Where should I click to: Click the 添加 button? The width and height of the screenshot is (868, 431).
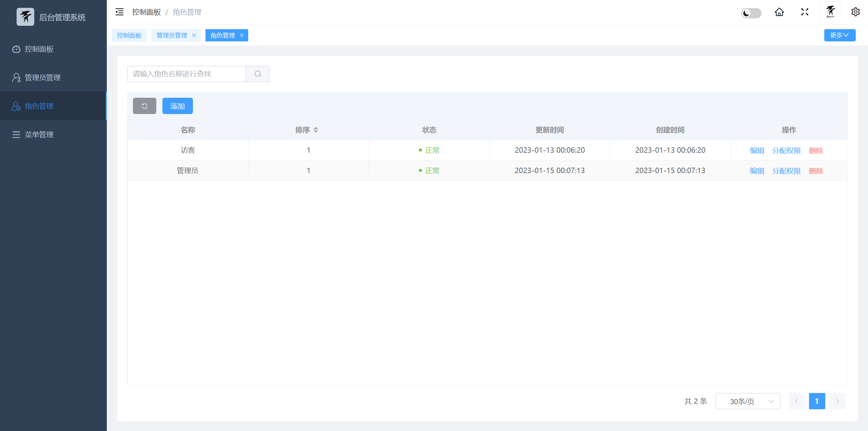point(178,106)
